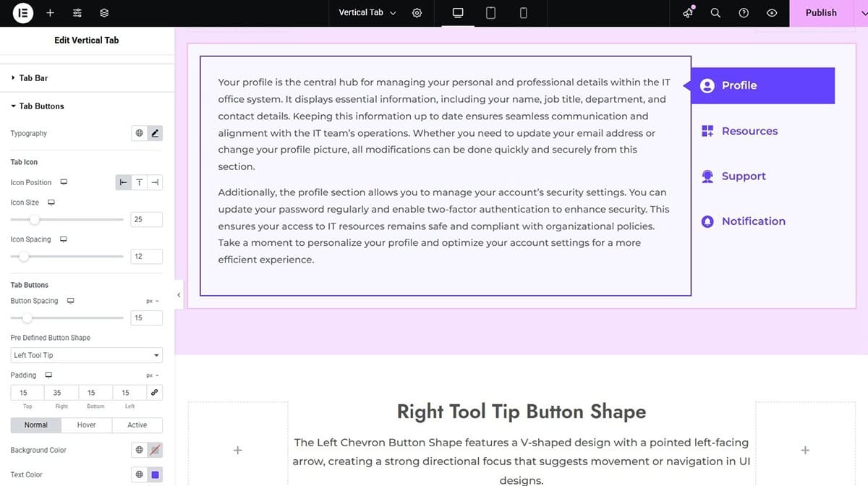
Task: Set icon position to top
Action: point(140,182)
